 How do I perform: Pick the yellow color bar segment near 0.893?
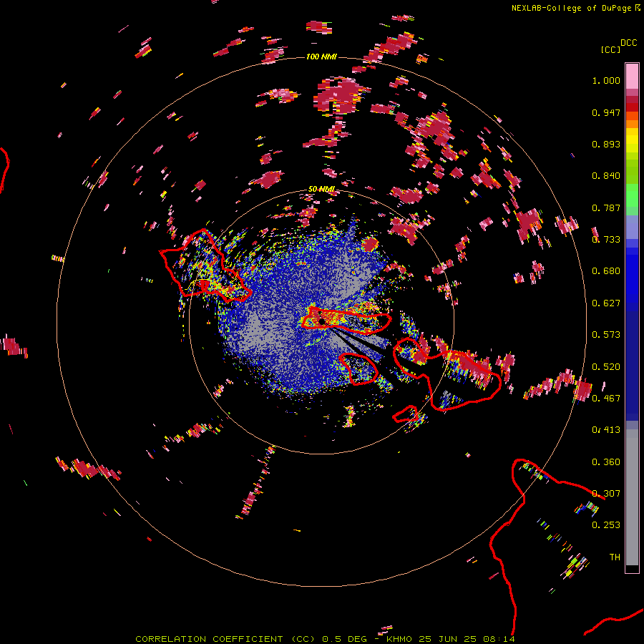pos(632,141)
